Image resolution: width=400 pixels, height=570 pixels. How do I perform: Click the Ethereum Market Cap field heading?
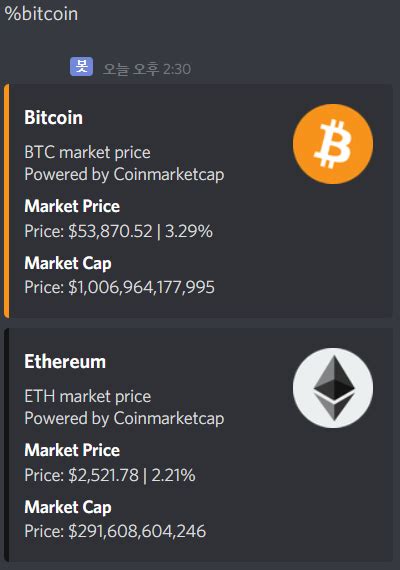tap(68, 507)
